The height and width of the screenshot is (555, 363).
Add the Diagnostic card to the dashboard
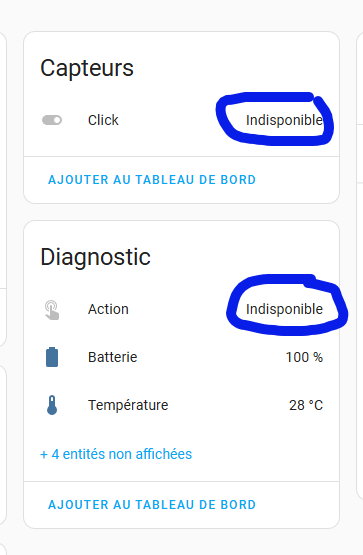click(x=152, y=505)
